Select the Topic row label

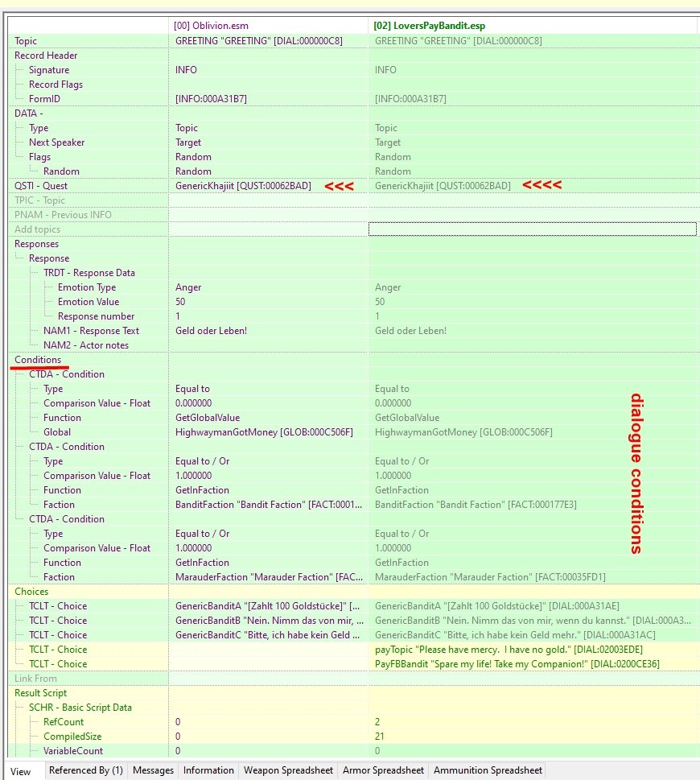(x=26, y=41)
